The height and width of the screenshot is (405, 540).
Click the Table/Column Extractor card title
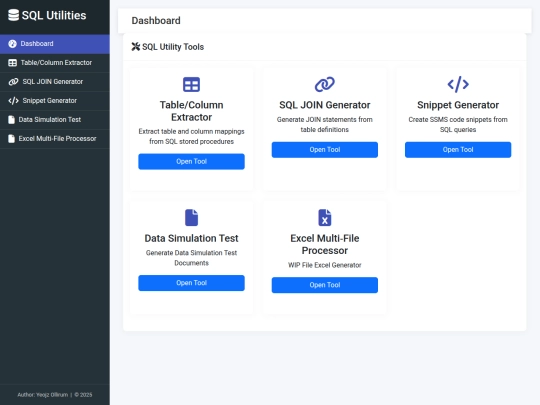pos(191,111)
